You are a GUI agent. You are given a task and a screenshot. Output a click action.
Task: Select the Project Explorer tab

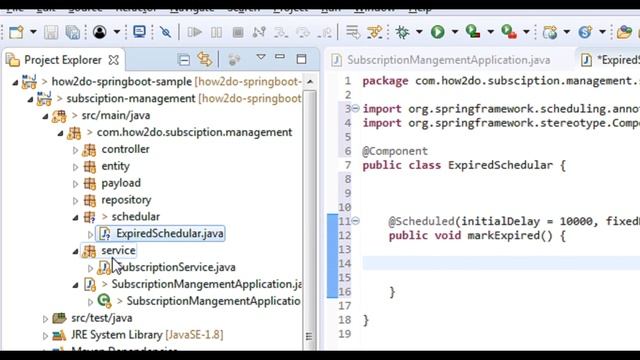coord(62,60)
